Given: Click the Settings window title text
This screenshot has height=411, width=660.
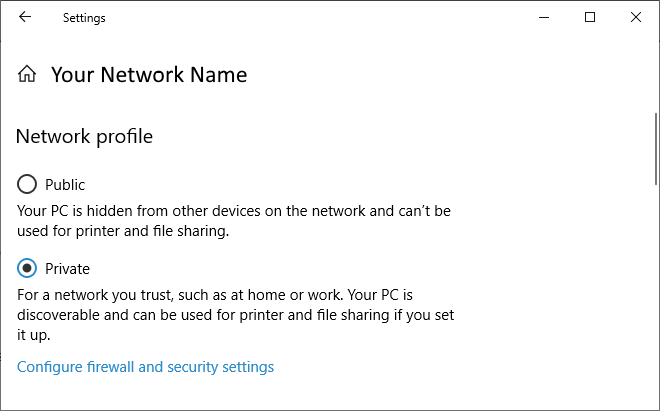Looking at the screenshot, I should click(x=84, y=18).
